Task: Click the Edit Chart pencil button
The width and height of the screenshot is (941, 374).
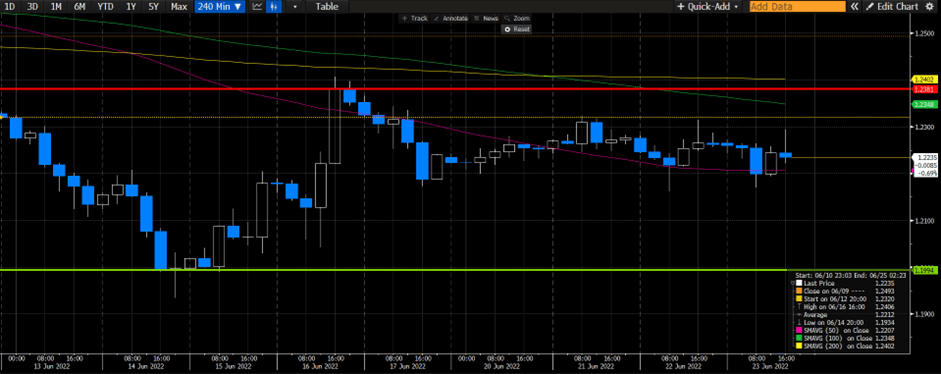Action: click(x=892, y=7)
